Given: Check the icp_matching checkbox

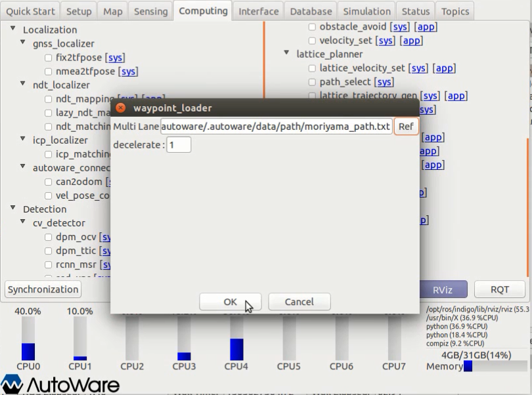Looking at the screenshot, I should [48, 154].
